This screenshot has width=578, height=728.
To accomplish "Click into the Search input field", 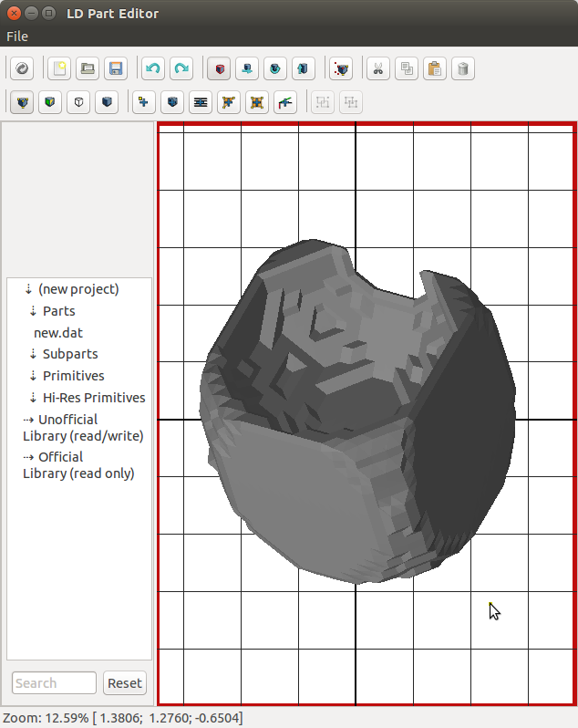I will tap(54, 683).
